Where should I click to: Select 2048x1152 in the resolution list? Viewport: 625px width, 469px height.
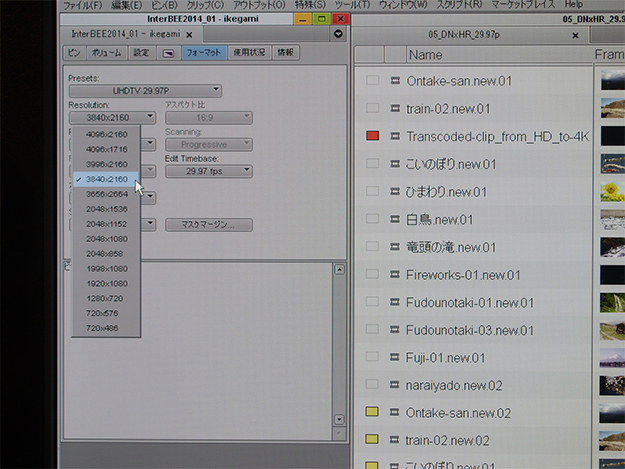[106, 224]
